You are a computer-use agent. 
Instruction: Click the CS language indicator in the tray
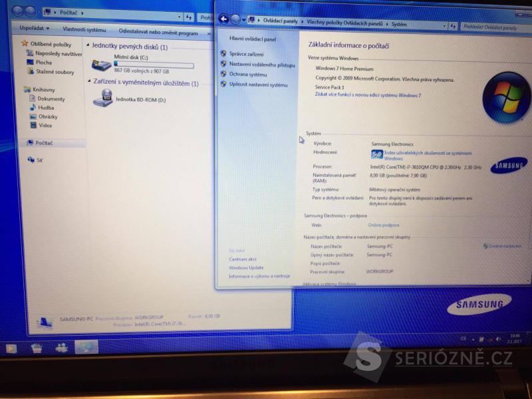coord(463,338)
